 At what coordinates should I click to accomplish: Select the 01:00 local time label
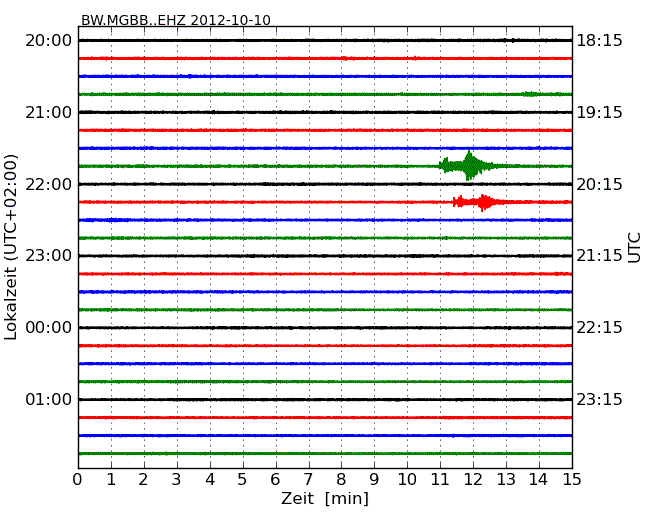click(49, 399)
